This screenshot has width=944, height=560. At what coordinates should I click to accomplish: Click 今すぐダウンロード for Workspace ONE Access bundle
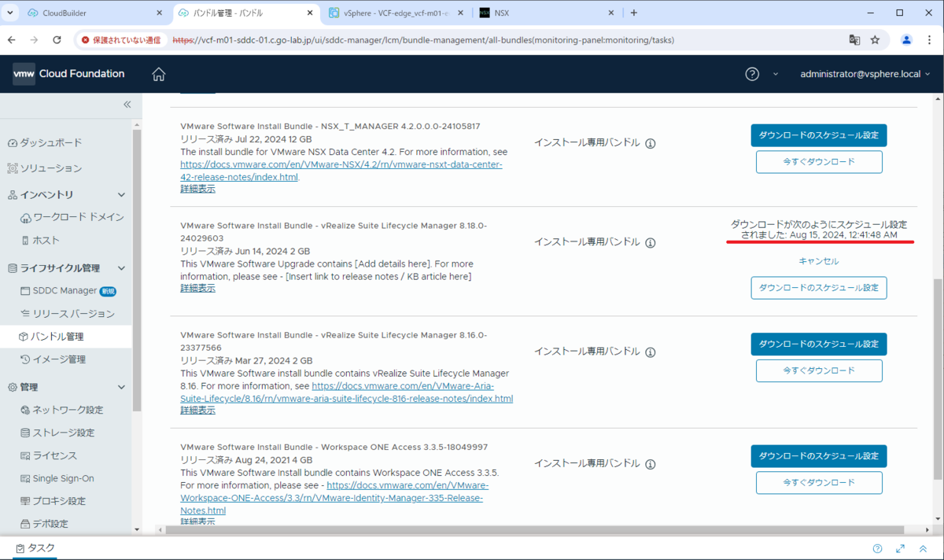819,482
